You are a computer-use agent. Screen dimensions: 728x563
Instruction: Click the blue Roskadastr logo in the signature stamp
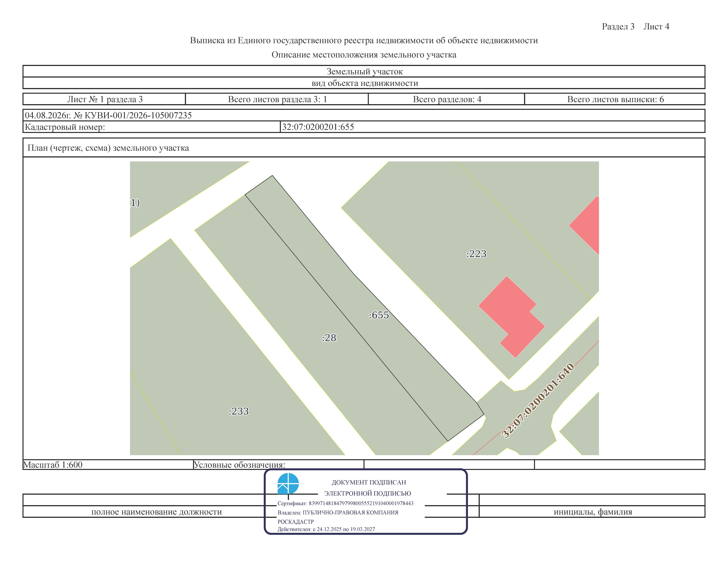point(288,483)
